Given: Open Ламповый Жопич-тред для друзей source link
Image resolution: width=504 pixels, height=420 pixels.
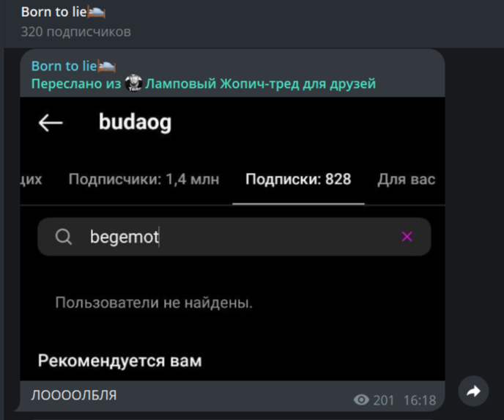Looking at the screenshot, I should point(260,84).
